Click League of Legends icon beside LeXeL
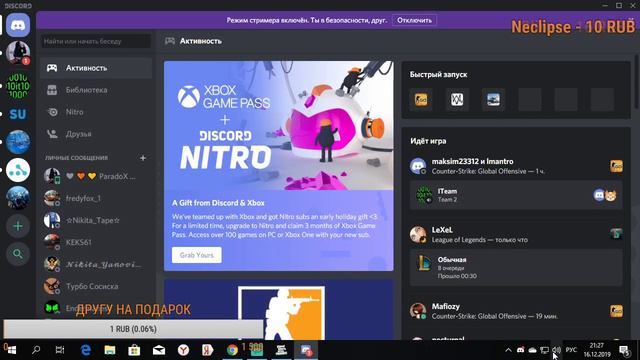Screen dimensions: 640x360 point(616,234)
